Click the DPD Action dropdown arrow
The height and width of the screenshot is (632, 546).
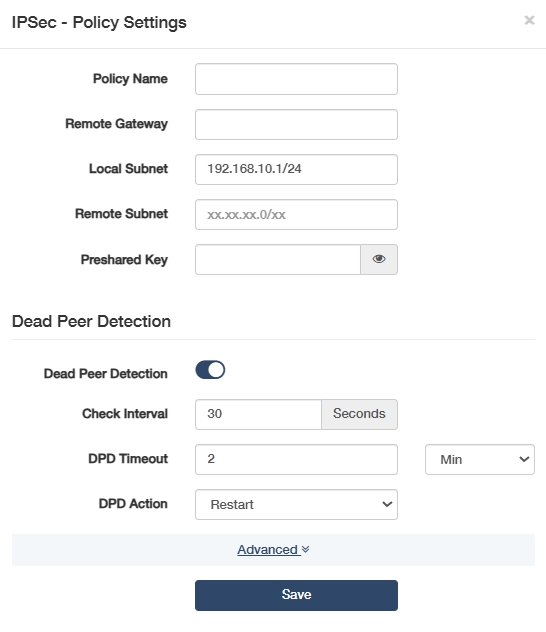tap(387, 504)
